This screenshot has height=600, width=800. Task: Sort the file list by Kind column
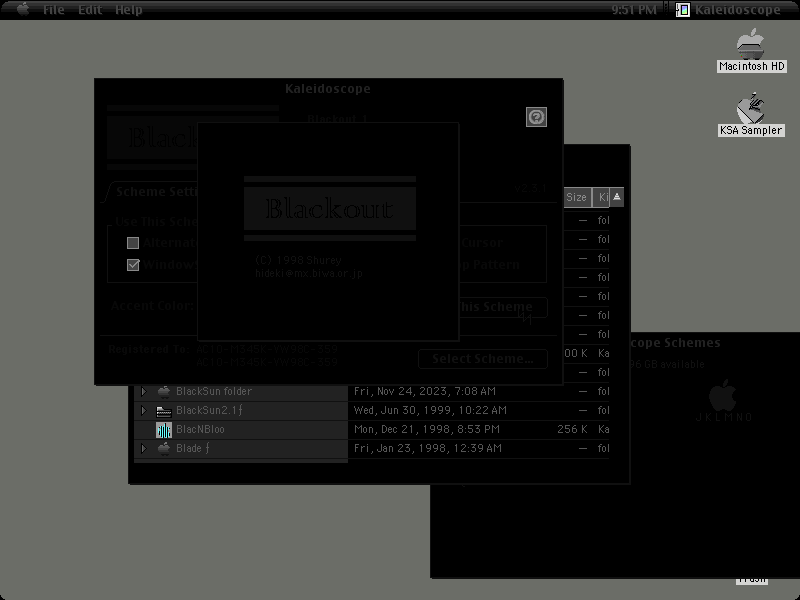coord(602,197)
